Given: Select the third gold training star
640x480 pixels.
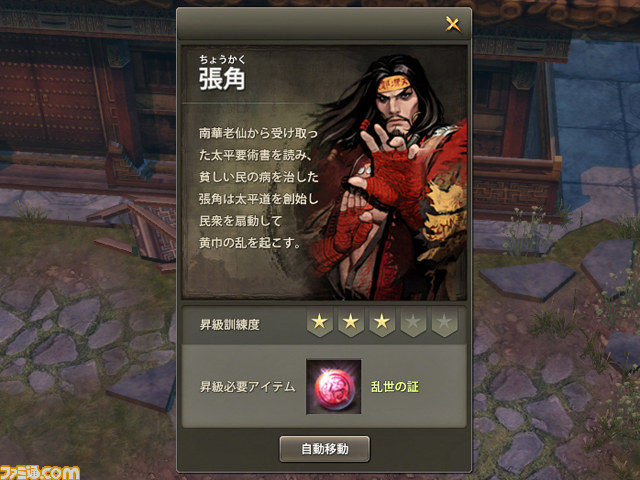Looking at the screenshot, I should click(382, 322).
